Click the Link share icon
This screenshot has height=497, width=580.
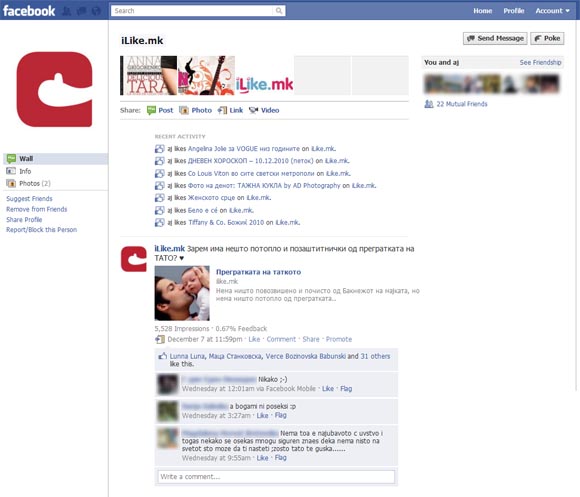point(222,110)
